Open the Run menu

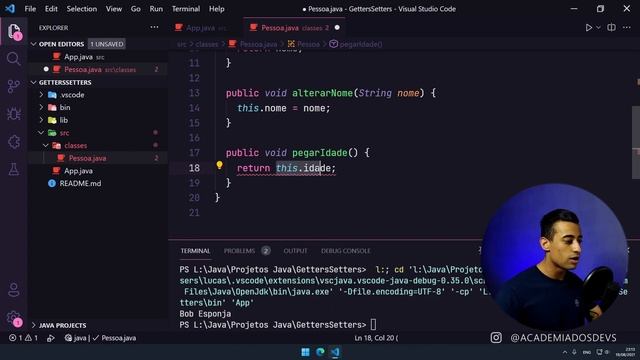click(156, 9)
